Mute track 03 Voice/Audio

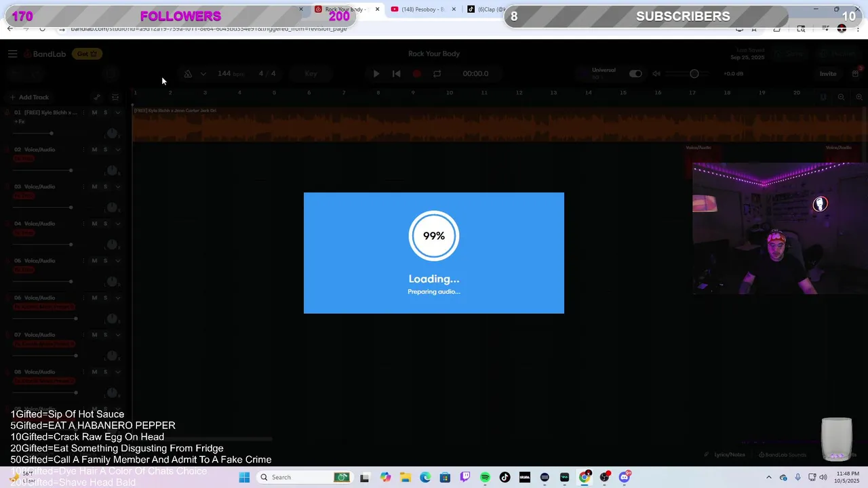coord(94,186)
